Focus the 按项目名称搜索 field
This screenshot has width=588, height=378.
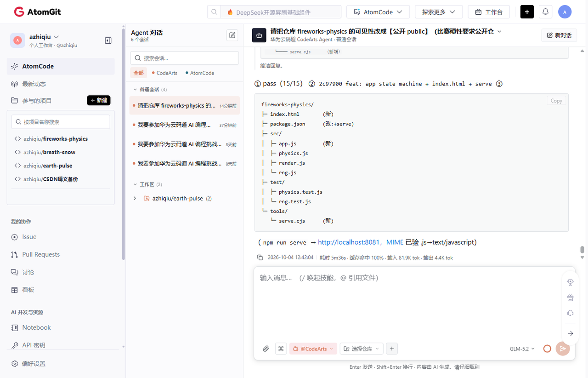(x=61, y=122)
